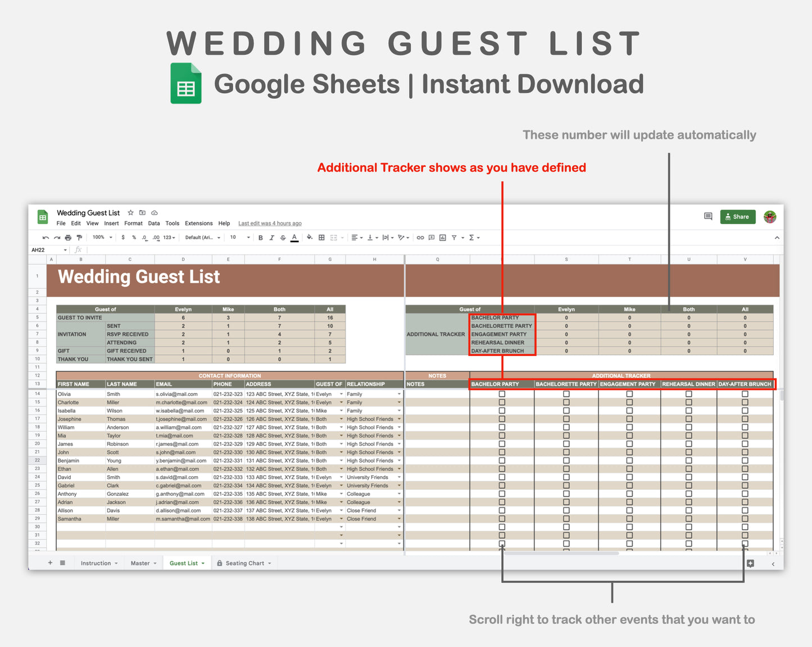The image size is (812, 647).
Task: Check the Rehearsal Dinner box for Charlotte Miller
Action: point(688,402)
